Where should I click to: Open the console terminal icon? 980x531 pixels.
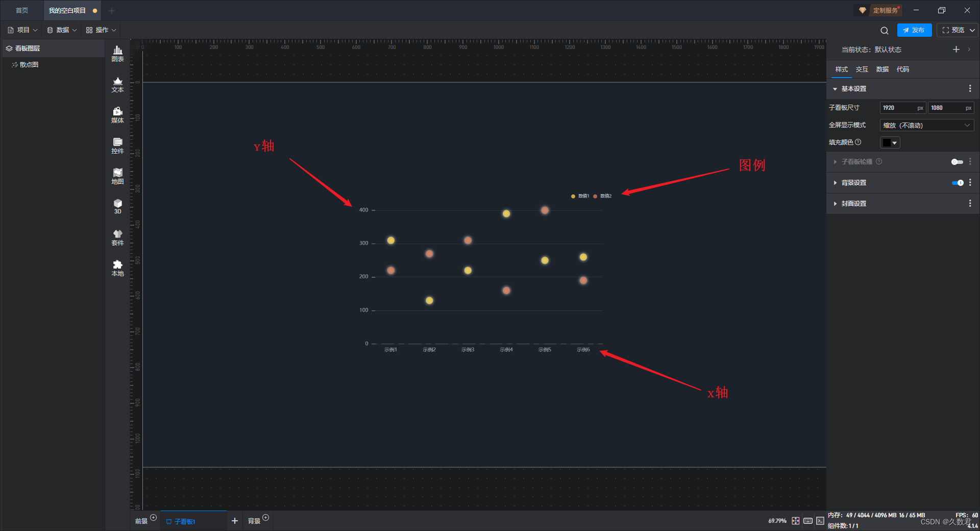click(820, 521)
